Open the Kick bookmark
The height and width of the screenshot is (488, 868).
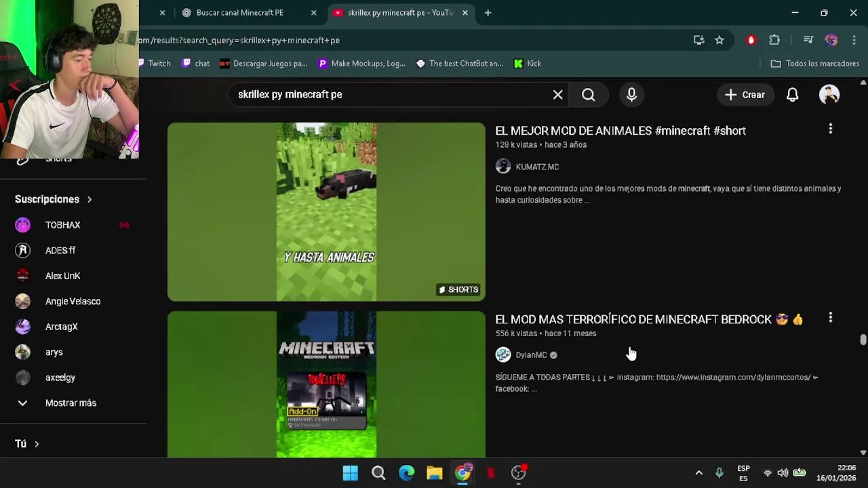tap(528, 64)
